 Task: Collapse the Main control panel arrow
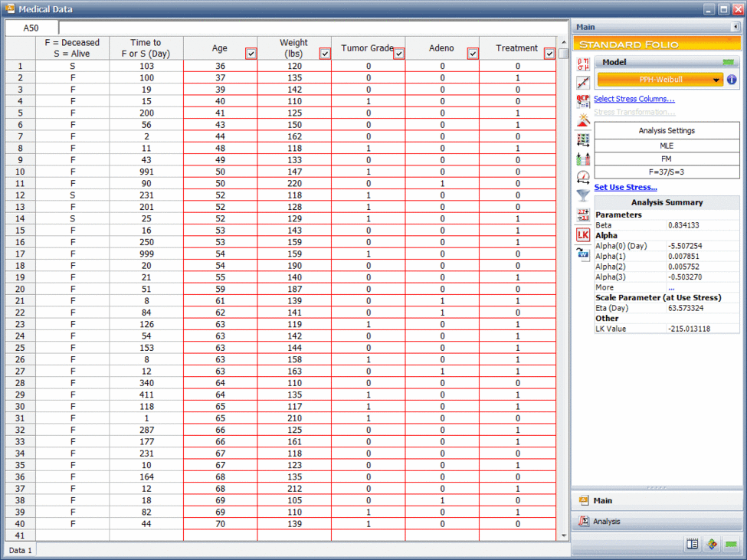pos(736,27)
